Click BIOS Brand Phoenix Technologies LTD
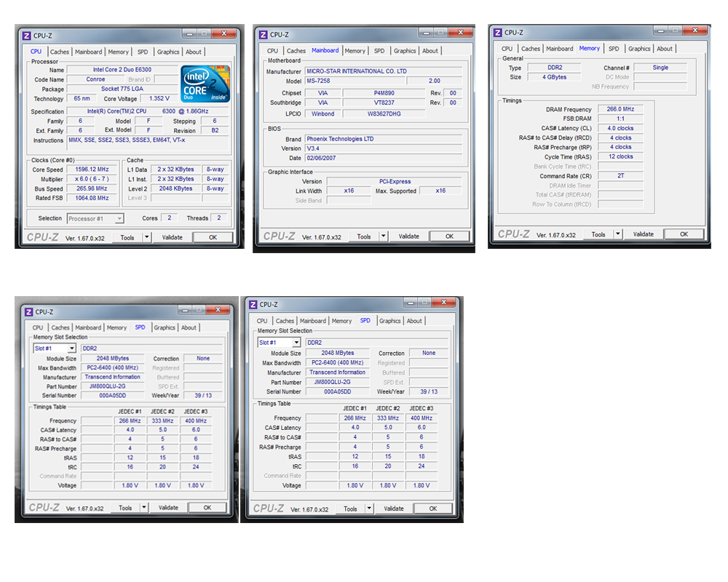The height and width of the screenshot is (582, 728). 383,139
